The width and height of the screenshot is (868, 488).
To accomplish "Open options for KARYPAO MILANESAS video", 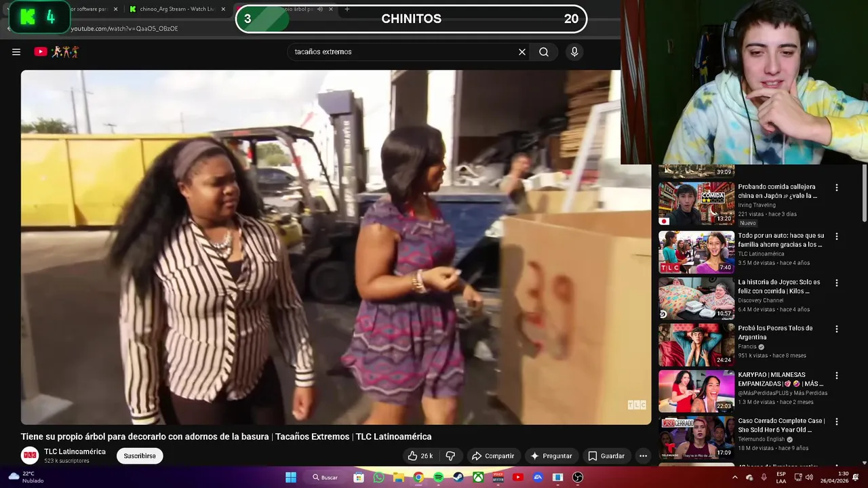I will [x=836, y=375].
